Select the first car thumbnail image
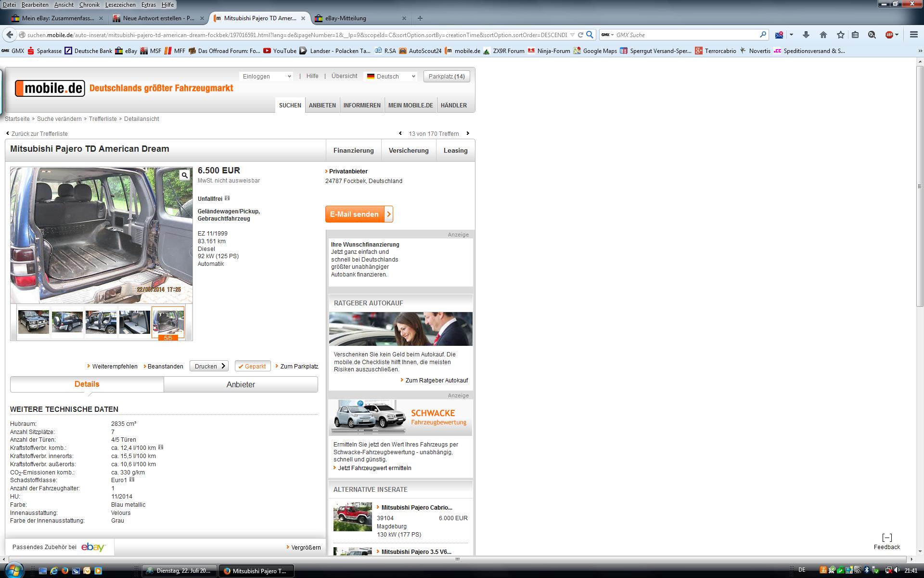 [x=34, y=322]
